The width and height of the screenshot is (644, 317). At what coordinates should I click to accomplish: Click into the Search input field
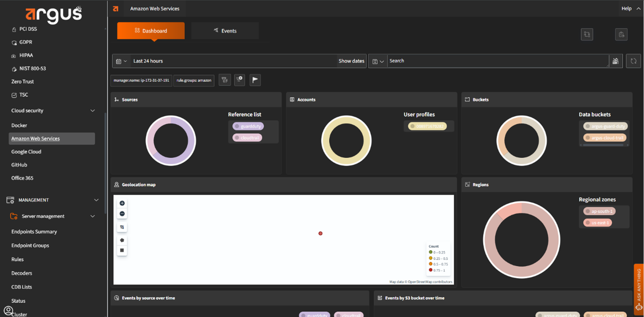pyautogui.click(x=497, y=61)
